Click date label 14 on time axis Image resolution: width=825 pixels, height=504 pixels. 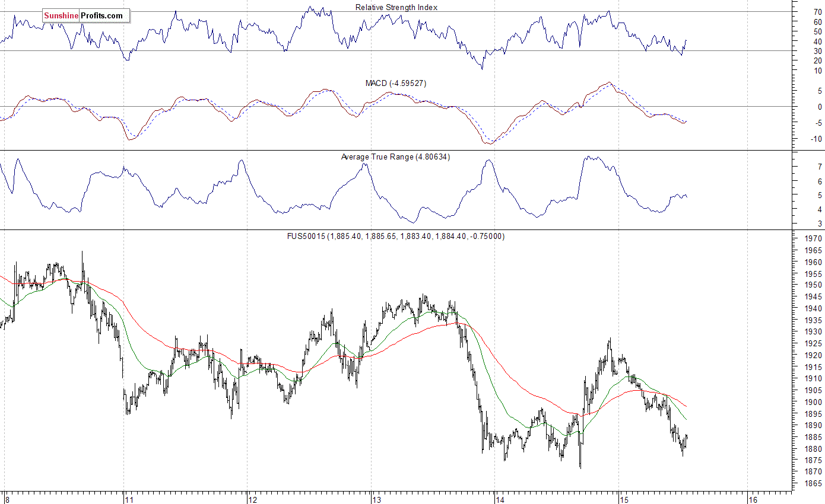[x=502, y=499]
